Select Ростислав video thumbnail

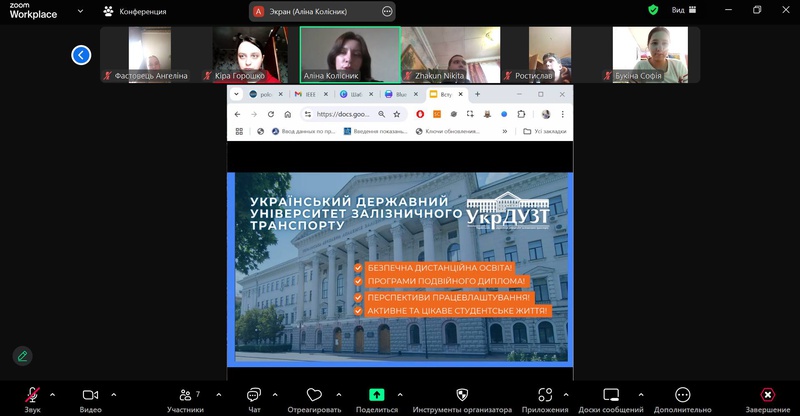click(550, 55)
